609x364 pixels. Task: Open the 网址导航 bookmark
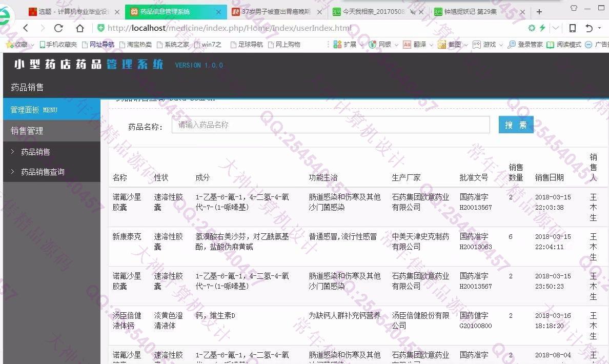click(x=98, y=45)
